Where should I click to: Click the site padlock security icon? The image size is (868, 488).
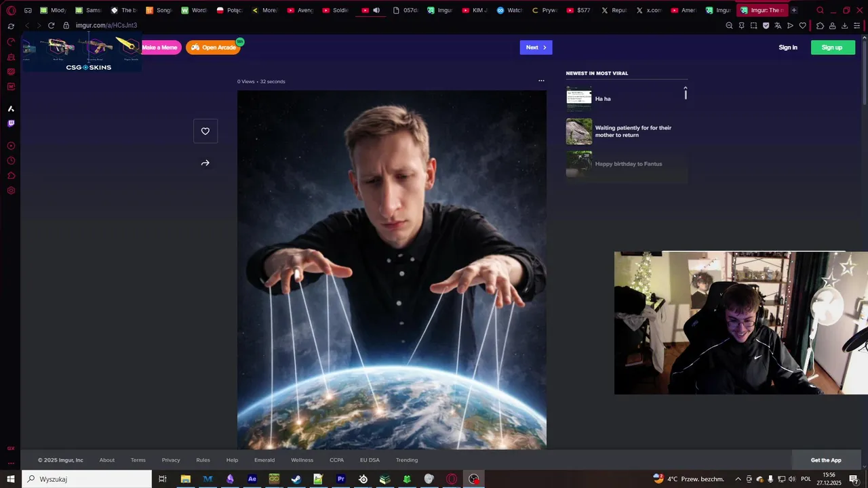[66, 25]
